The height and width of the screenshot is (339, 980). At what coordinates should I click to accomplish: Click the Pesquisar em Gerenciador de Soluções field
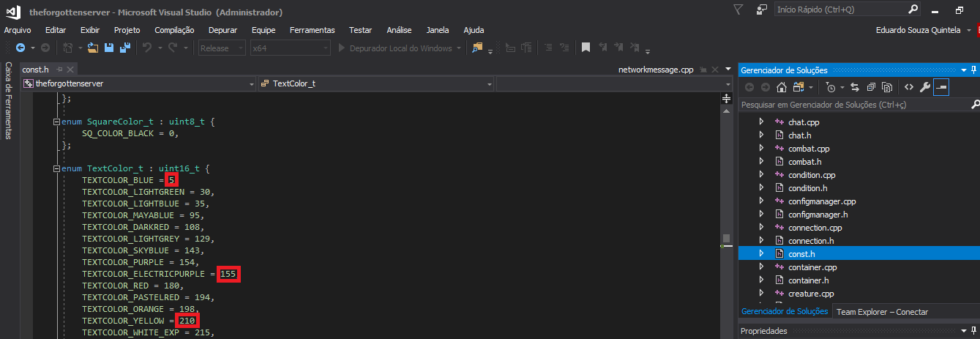(x=859, y=105)
